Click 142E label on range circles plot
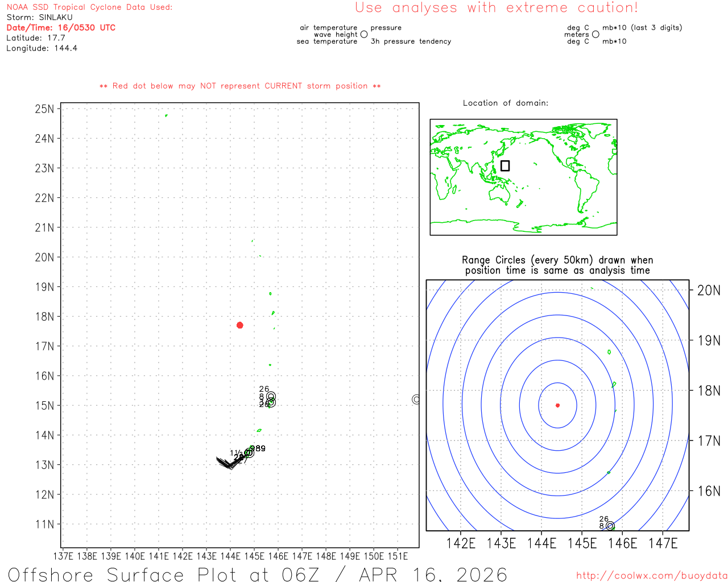 [x=461, y=543]
